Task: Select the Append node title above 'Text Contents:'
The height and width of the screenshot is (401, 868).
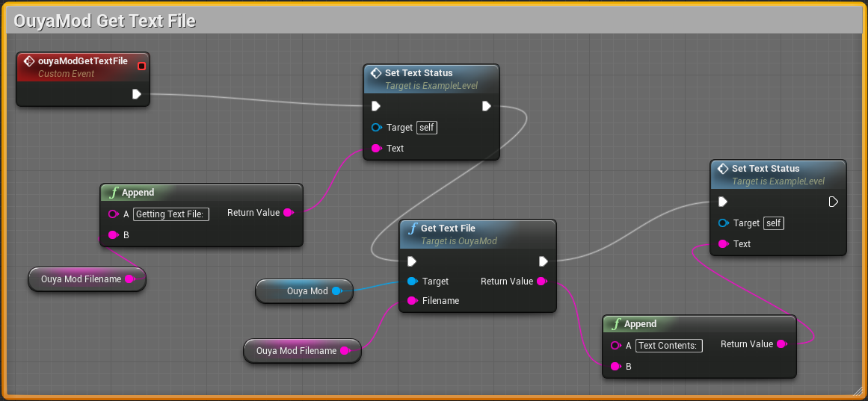Action: [641, 324]
